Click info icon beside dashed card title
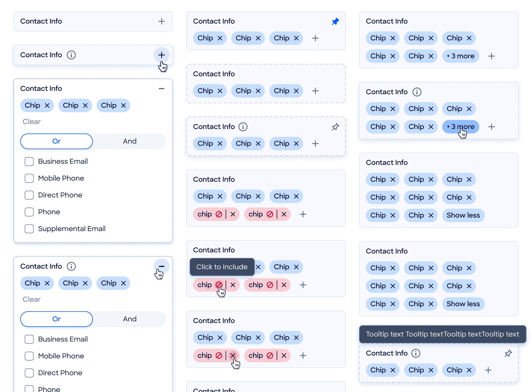Screen dimensions: 532x392 [x=243, y=127]
